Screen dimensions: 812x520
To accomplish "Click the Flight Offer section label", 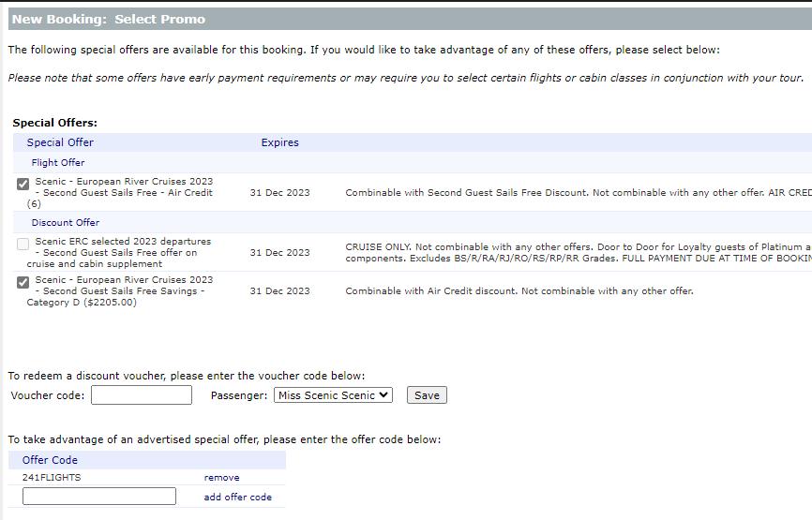I will (x=58, y=162).
